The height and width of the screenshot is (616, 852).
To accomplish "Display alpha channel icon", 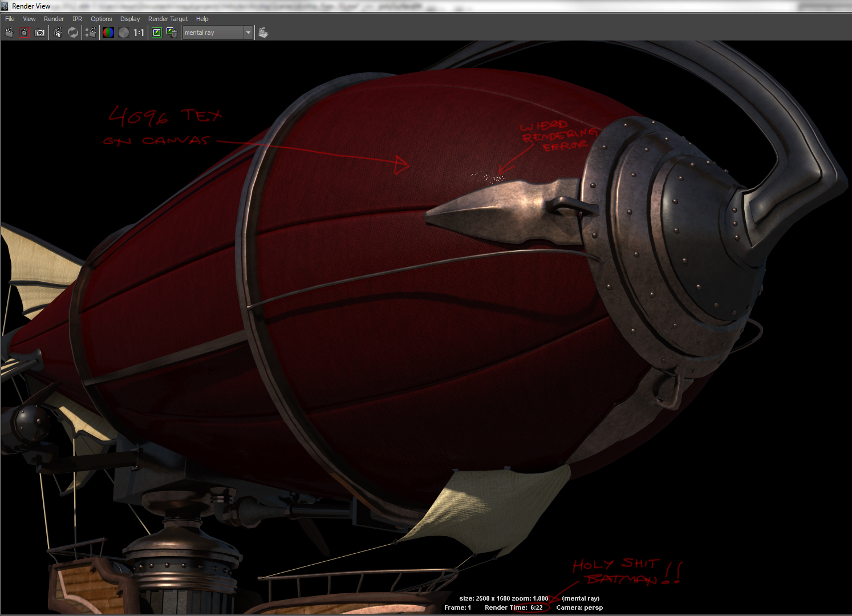I will click(x=124, y=33).
